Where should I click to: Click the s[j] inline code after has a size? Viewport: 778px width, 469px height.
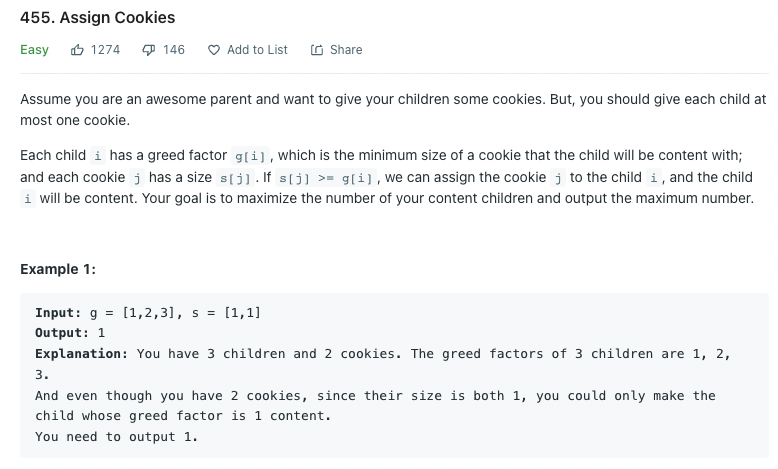[235, 178]
